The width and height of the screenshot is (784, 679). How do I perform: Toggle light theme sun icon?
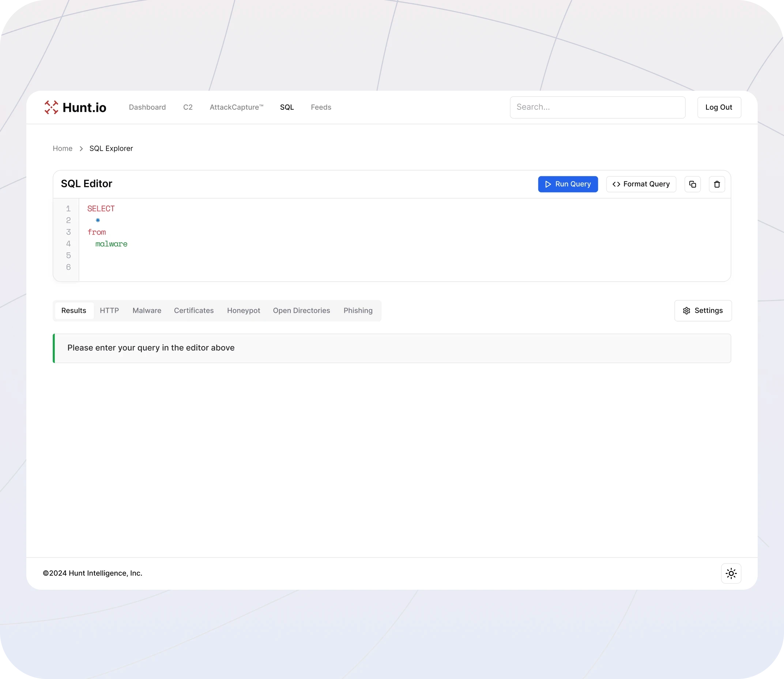[x=731, y=573]
